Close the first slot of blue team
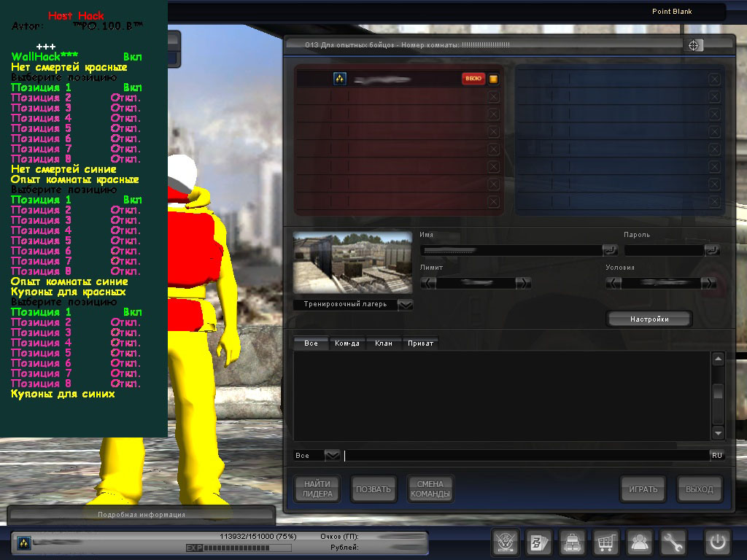 pos(714,79)
